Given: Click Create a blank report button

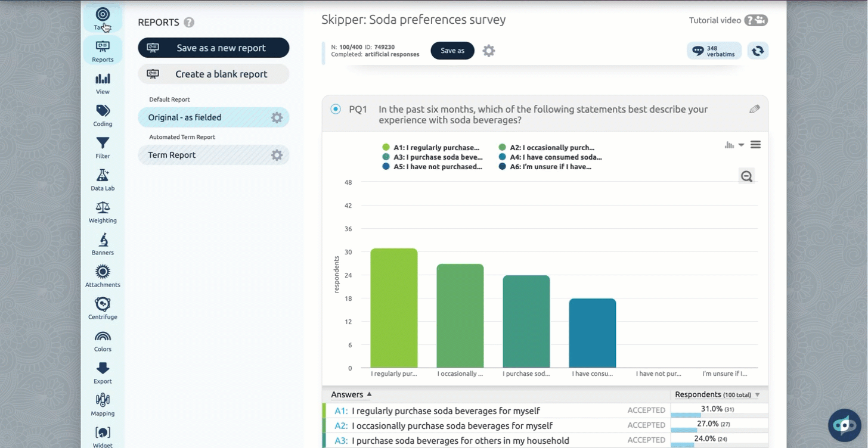Looking at the screenshot, I should [x=213, y=74].
